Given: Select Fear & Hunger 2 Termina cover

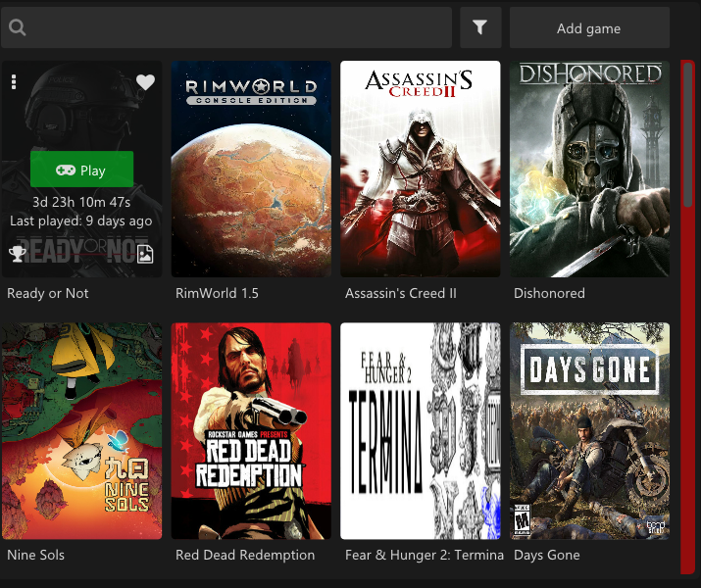Looking at the screenshot, I should pos(421,431).
